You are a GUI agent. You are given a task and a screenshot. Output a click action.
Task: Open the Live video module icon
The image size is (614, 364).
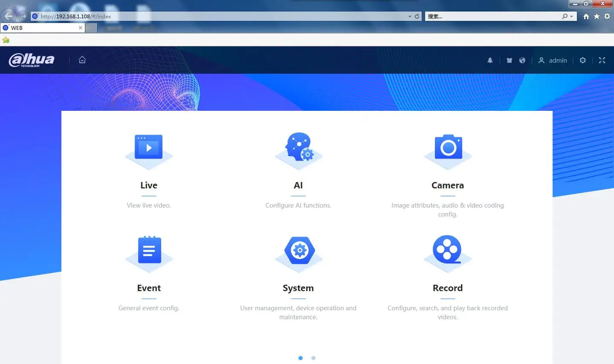tap(149, 147)
